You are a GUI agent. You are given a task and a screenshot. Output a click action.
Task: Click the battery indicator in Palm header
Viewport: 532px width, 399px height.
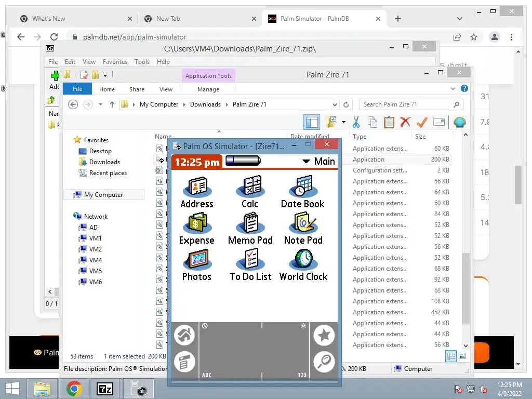(x=243, y=161)
